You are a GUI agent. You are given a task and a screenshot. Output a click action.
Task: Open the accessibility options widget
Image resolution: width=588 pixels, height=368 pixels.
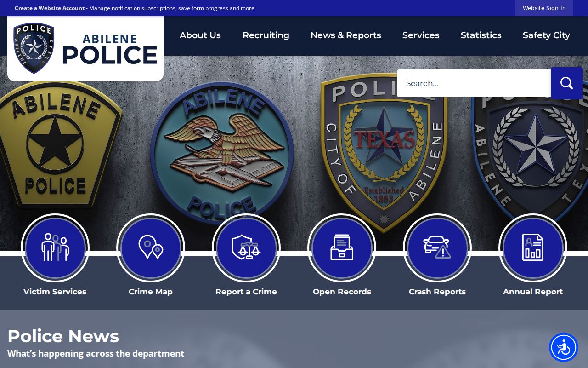coord(564,347)
